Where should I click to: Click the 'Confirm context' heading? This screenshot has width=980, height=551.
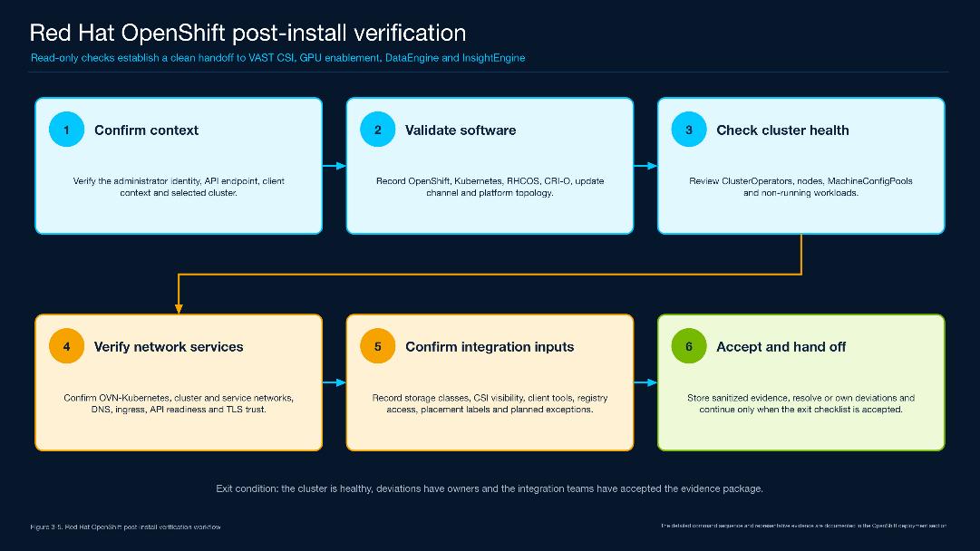pyautogui.click(x=146, y=130)
